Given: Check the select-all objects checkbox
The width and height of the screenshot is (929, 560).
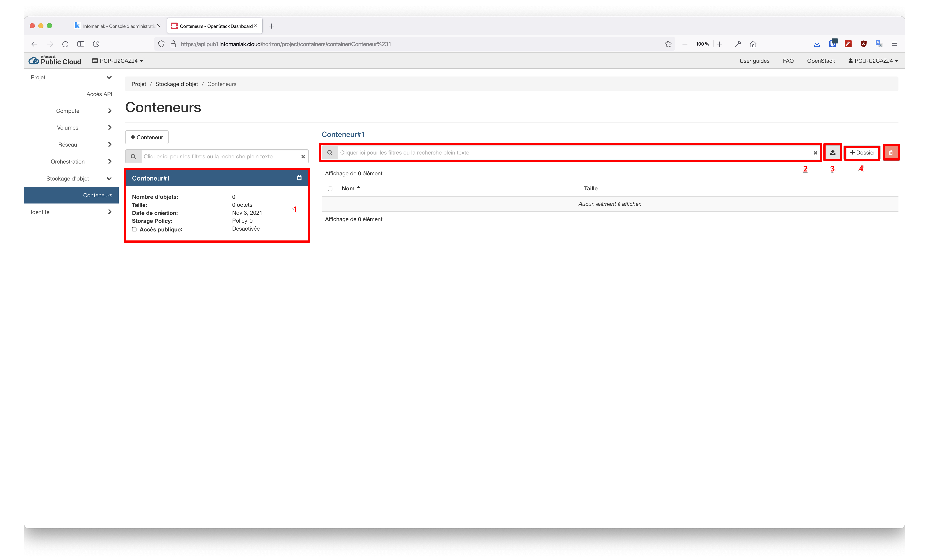Looking at the screenshot, I should (330, 189).
